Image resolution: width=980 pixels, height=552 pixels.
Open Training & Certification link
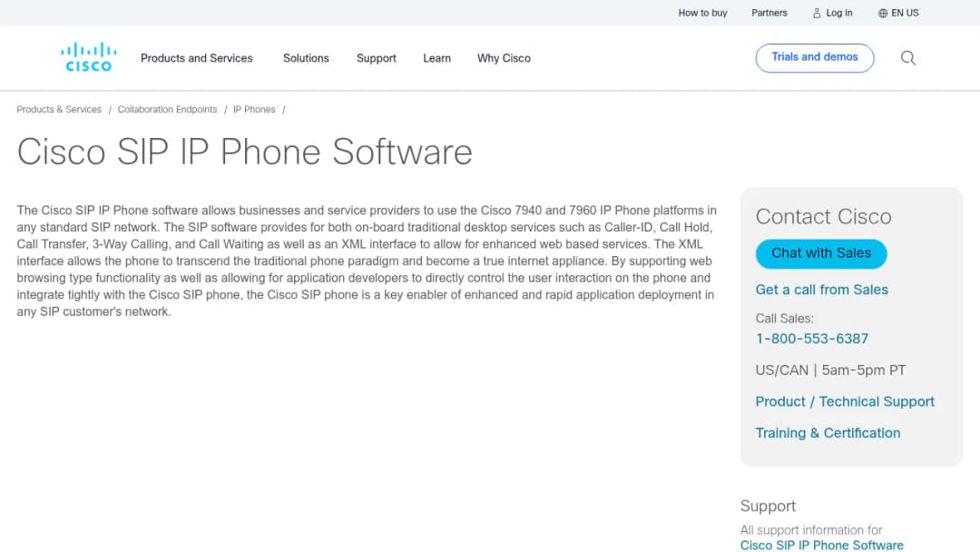828,432
